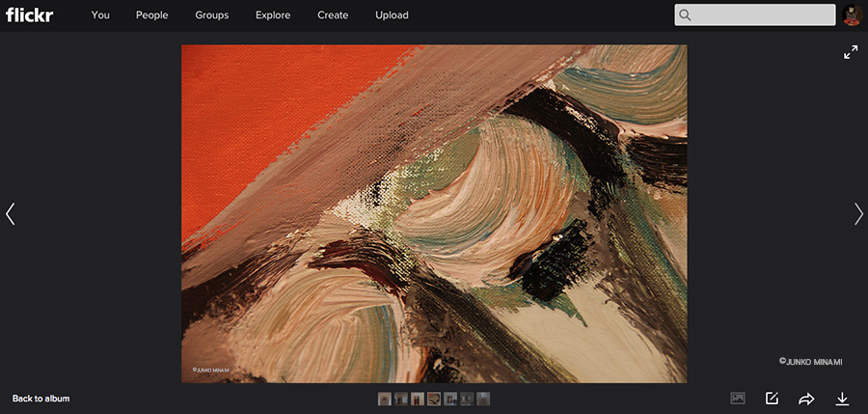Expand the Create menu
The image size is (868, 414).
point(333,15)
